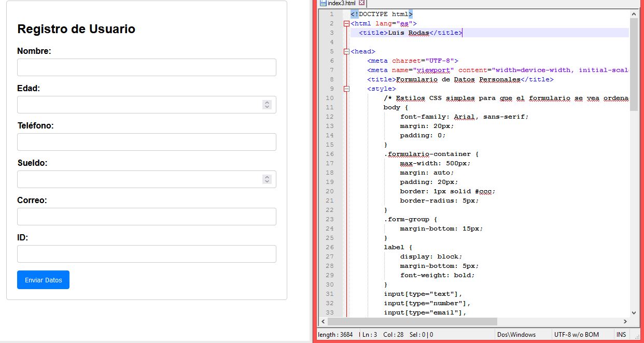Click the Sueldo field spinner arrows
644x343 pixels.
pos(267,179)
